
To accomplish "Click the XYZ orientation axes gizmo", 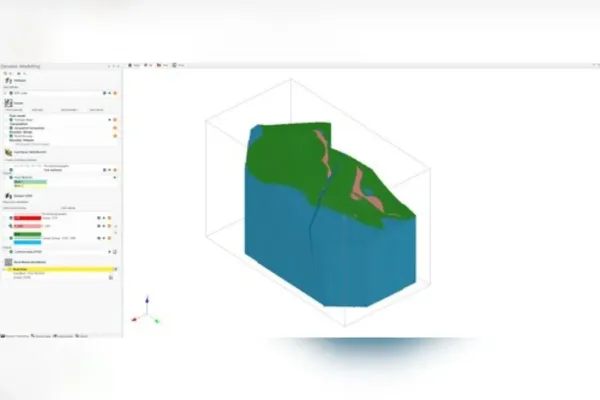I will pyautogui.click(x=146, y=310).
